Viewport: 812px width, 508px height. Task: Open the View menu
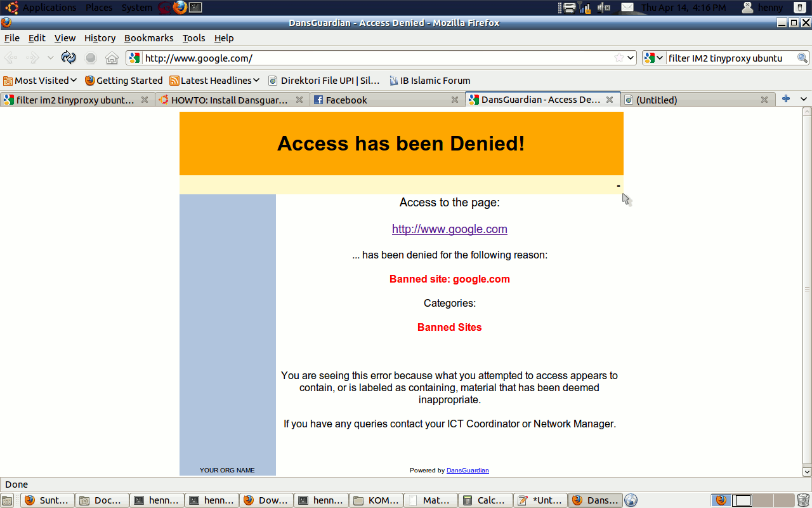(x=65, y=38)
